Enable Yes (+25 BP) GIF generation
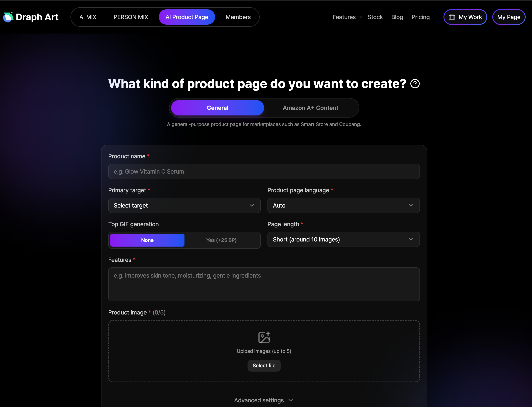 tap(221, 240)
